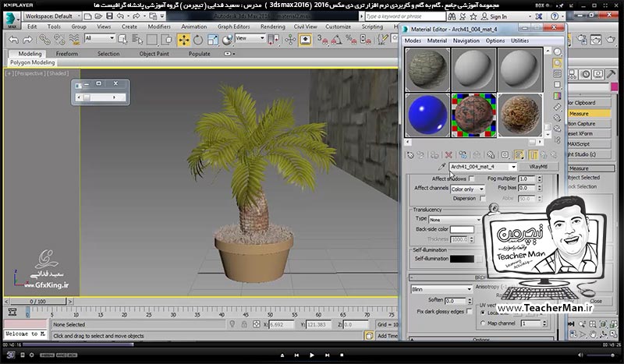Open the Blinn BRDF type dropdown
624x364 pixels.
coord(441,289)
